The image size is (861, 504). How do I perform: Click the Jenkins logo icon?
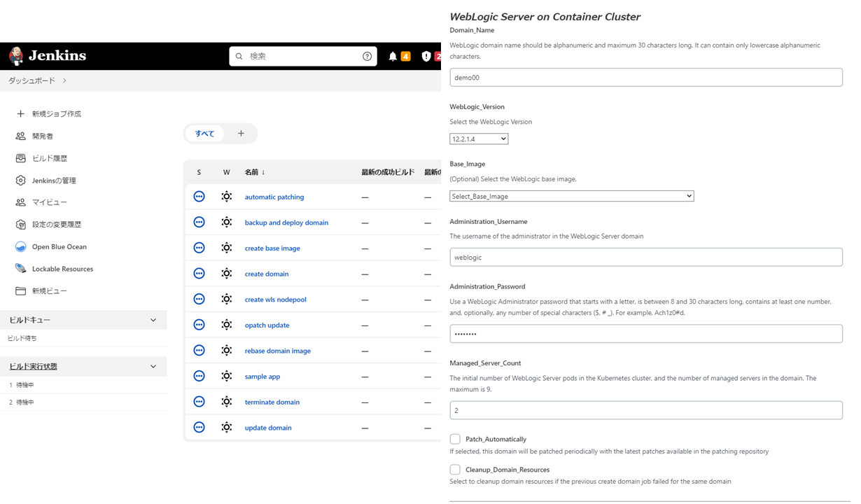tap(16, 56)
